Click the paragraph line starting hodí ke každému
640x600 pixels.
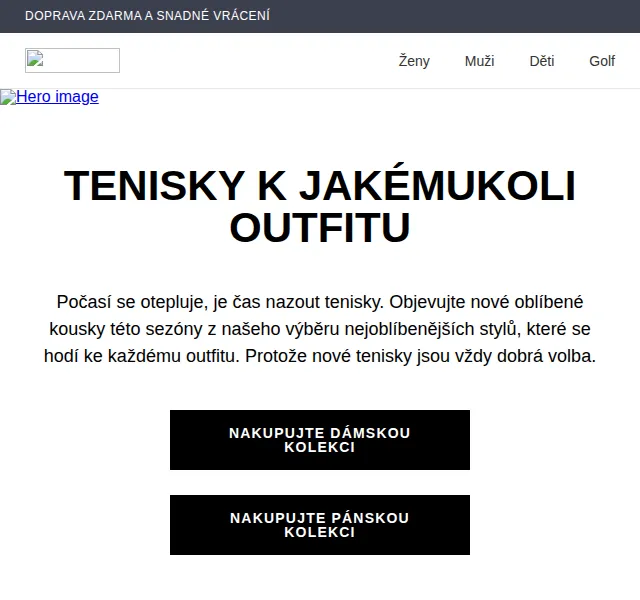[320, 356]
